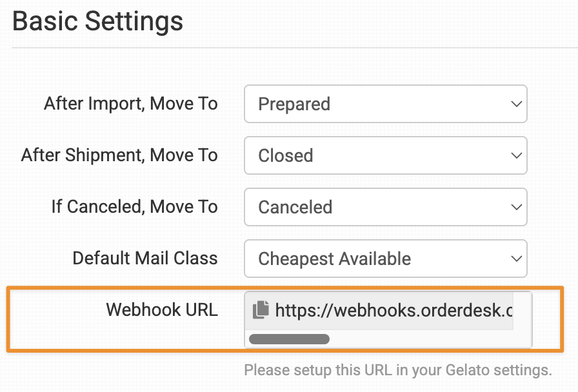Click the chevron arrow on the Prepared dropdown
The image size is (578, 392).
(x=515, y=104)
